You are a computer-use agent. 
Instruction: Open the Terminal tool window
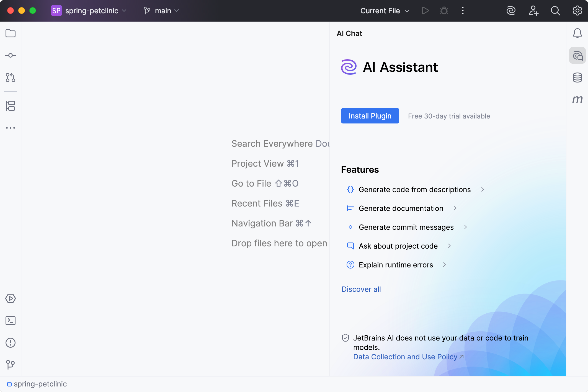tap(11, 321)
